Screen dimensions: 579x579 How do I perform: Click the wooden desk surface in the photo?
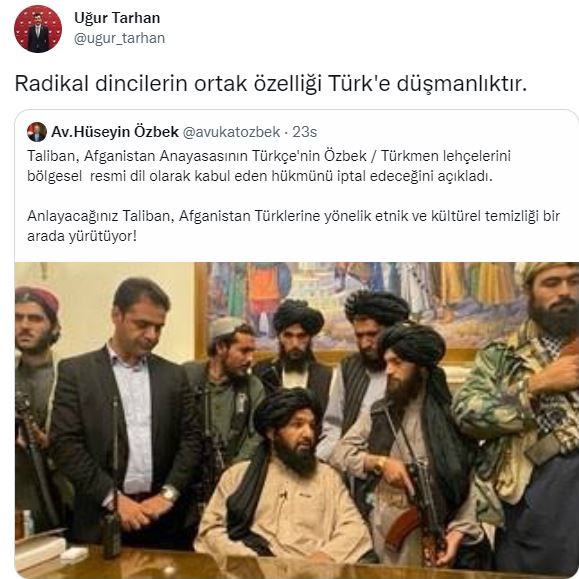click(x=258, y=567)
